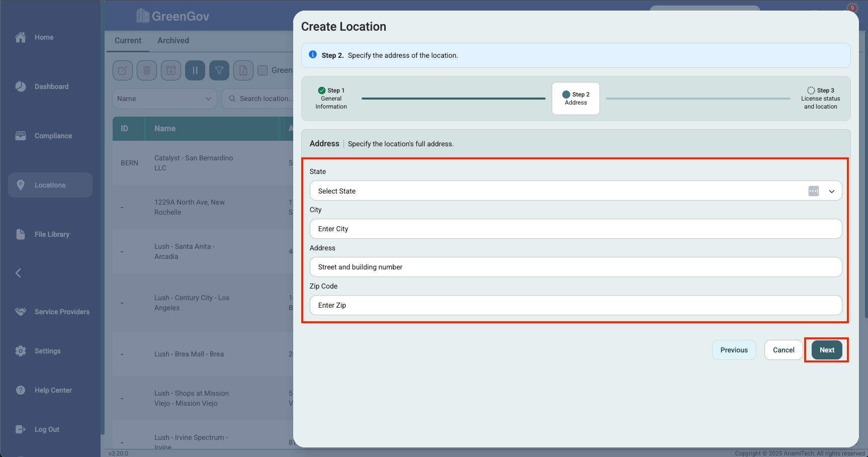Switch to the Archived tab
Screen dimensions: 868x457
tap(173, 41)
